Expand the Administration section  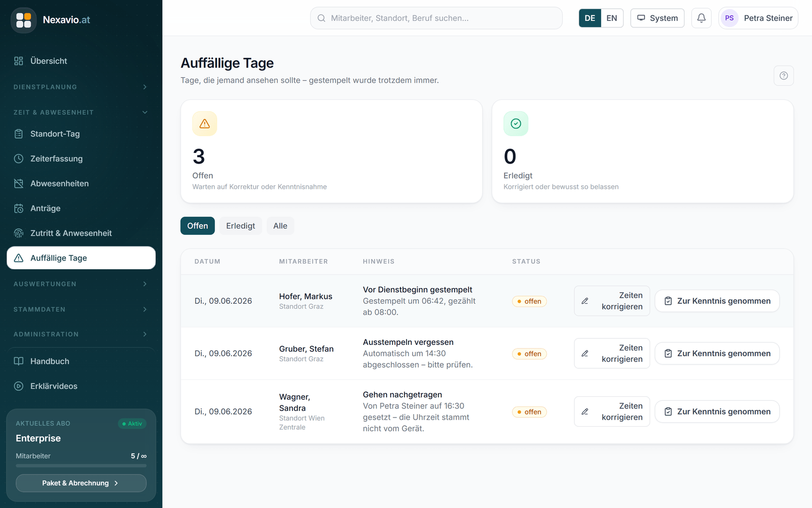[81, 334]
